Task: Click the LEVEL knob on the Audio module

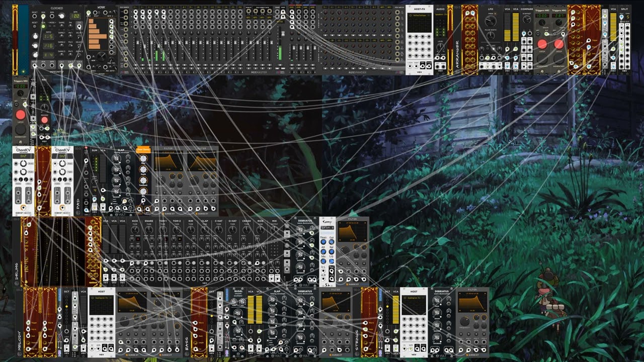Action: (440, 46)
